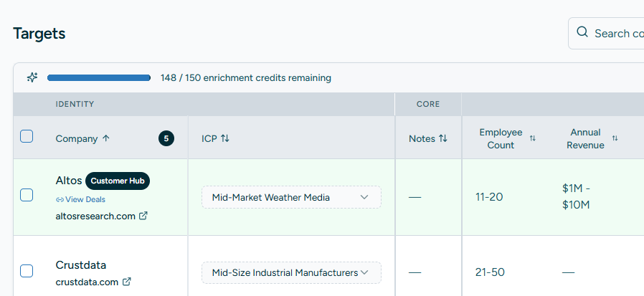
Task: Focus the Search companies input field
Action: tap(606, 33)
